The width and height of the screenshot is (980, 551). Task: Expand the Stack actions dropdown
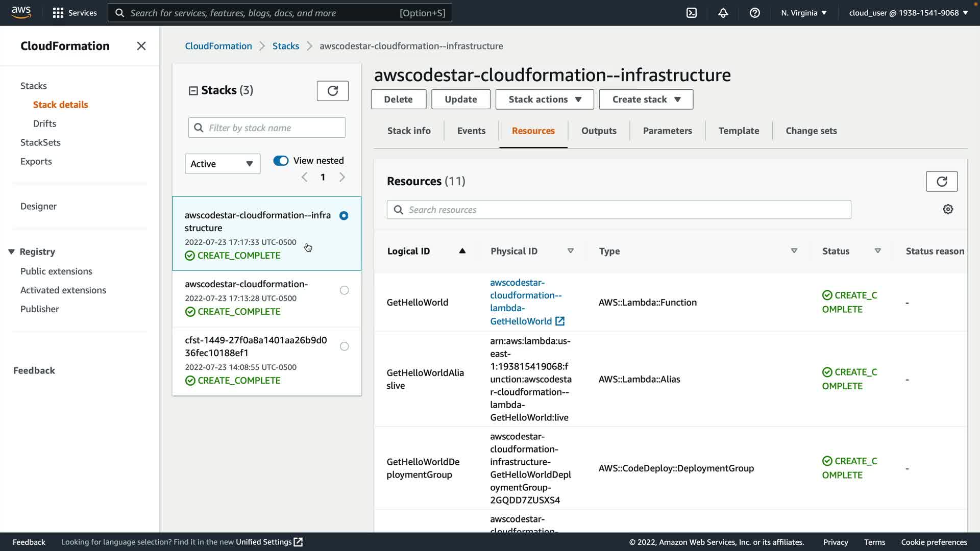544,99
